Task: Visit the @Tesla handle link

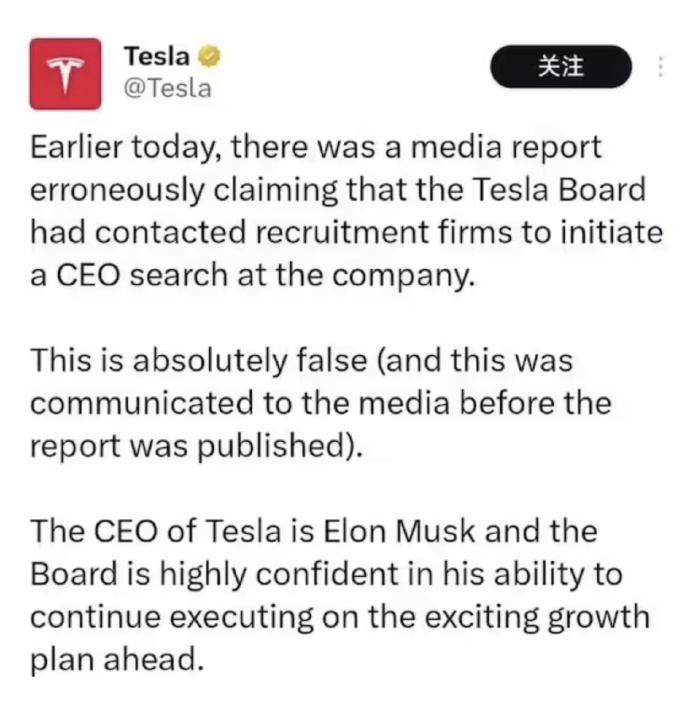Action: [167, 88]
